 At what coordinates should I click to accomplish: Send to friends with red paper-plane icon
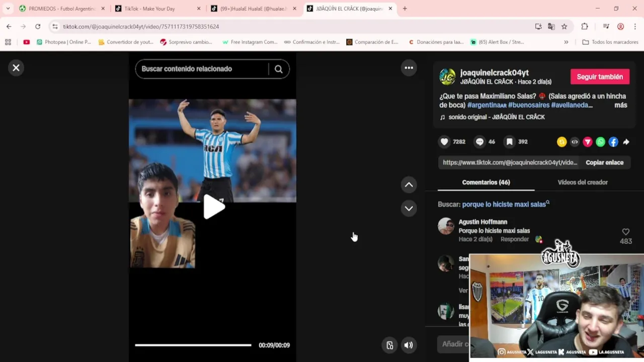coord(587,142)
